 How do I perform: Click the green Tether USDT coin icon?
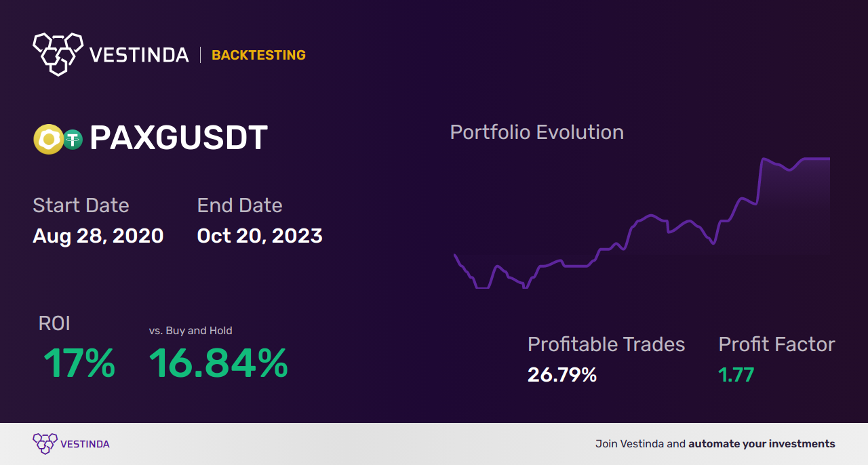click(73, 140)
